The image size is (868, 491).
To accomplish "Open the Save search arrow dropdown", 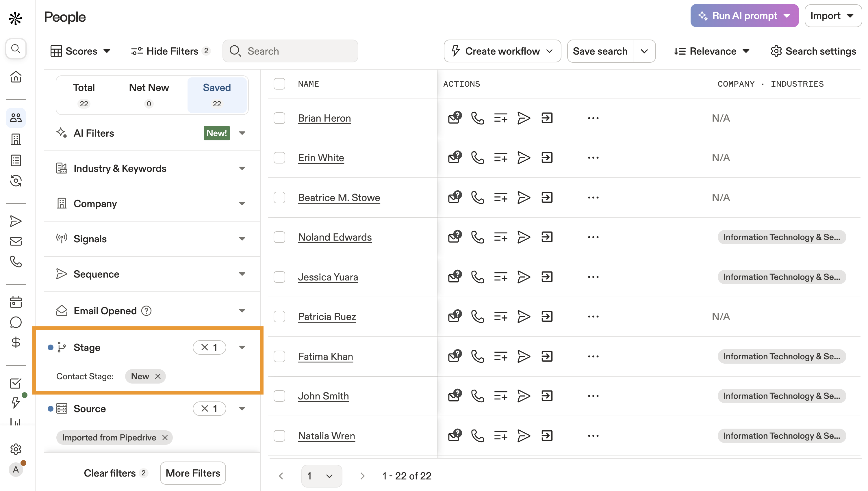I will click(644, 51).
